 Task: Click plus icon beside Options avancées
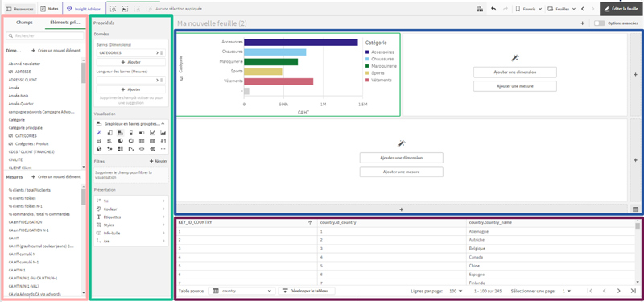582,23
